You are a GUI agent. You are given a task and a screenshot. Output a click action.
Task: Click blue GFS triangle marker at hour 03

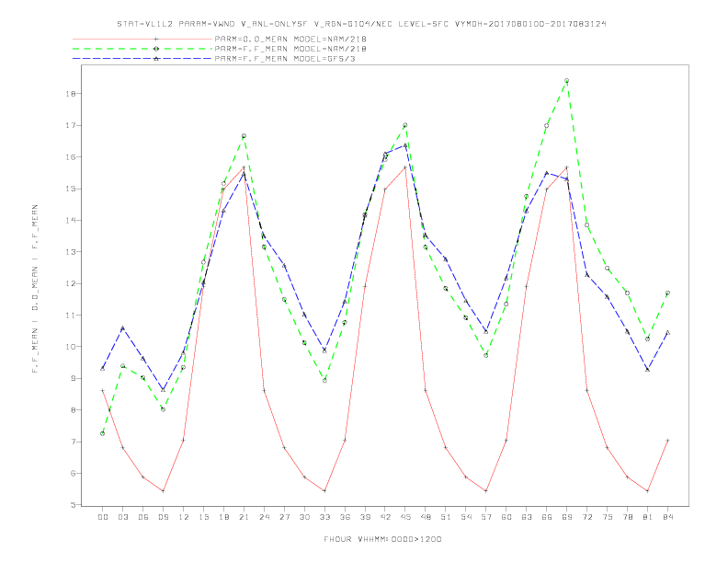click(122, 327)
